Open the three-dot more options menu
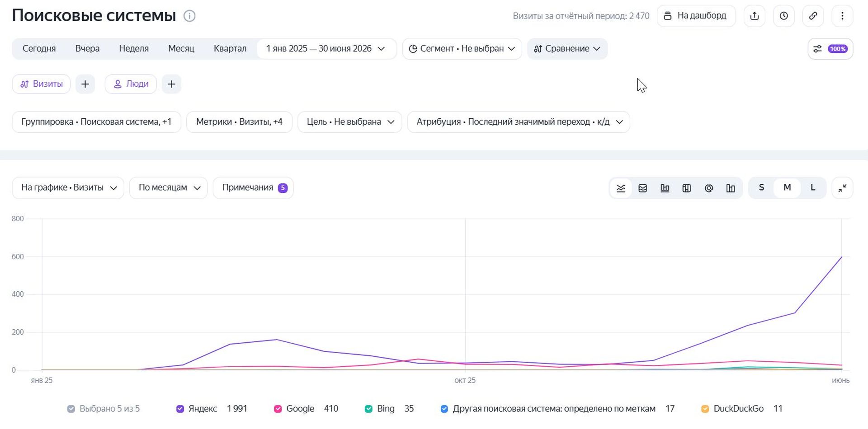 coord(842,16)
